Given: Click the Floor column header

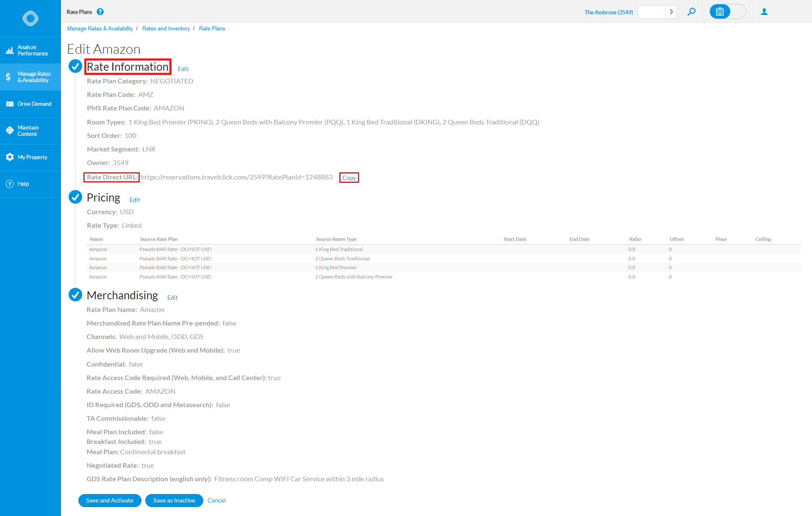Looking at the screenshot, I should point(721,239).
